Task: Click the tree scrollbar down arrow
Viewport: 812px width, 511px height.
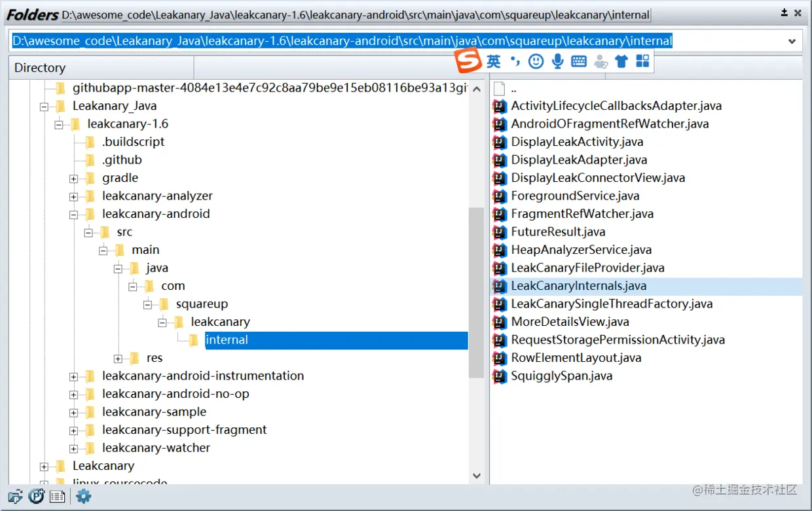Action: tap(477, 476)
